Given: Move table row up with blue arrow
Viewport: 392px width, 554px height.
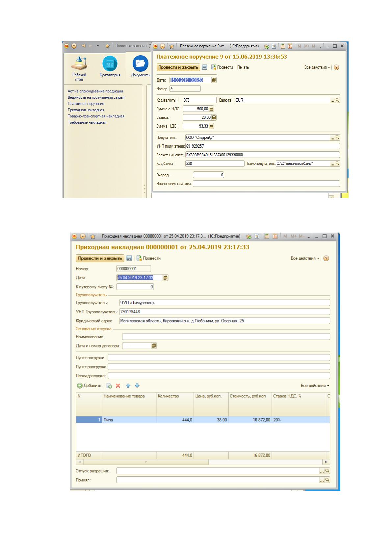Looking at the screenshot, I should pos(128,386).
